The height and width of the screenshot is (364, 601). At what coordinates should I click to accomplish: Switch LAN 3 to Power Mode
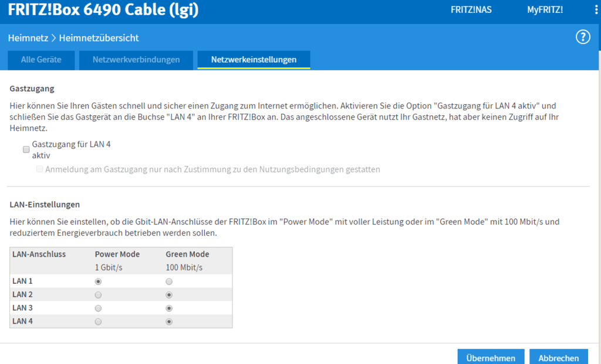click(x=98, y=308)
